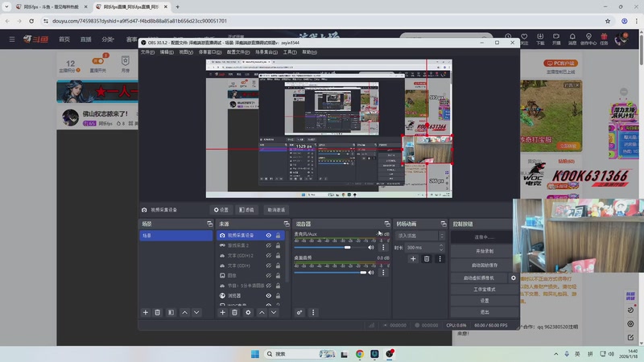Adjust the 300 ms duration stepper

coord(441,248)
